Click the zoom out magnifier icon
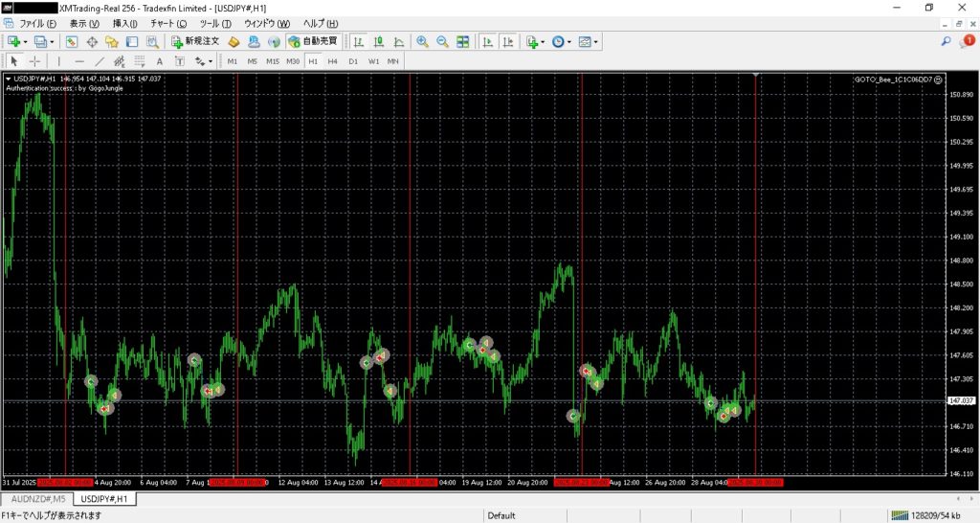 point(442,42)
